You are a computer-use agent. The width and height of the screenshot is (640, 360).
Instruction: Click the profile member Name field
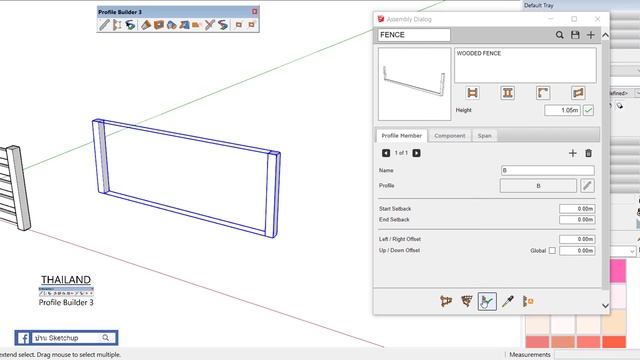[x=547, y=170]
